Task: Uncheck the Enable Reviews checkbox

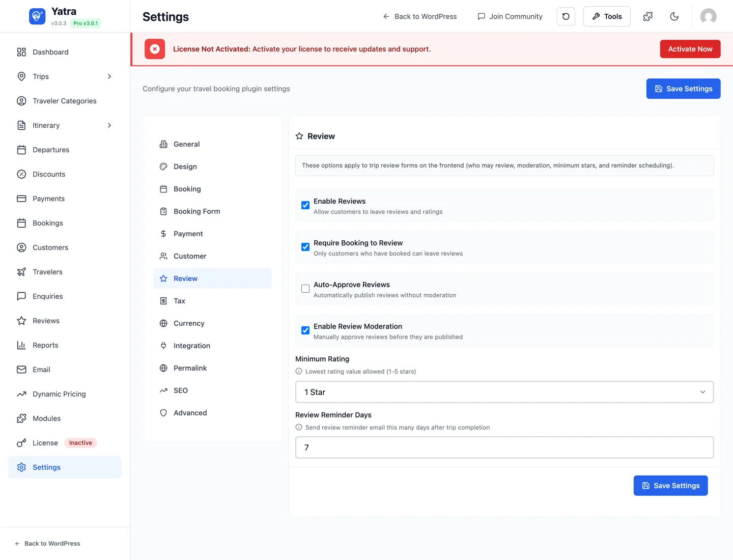Action: click(x=305, y=205)
